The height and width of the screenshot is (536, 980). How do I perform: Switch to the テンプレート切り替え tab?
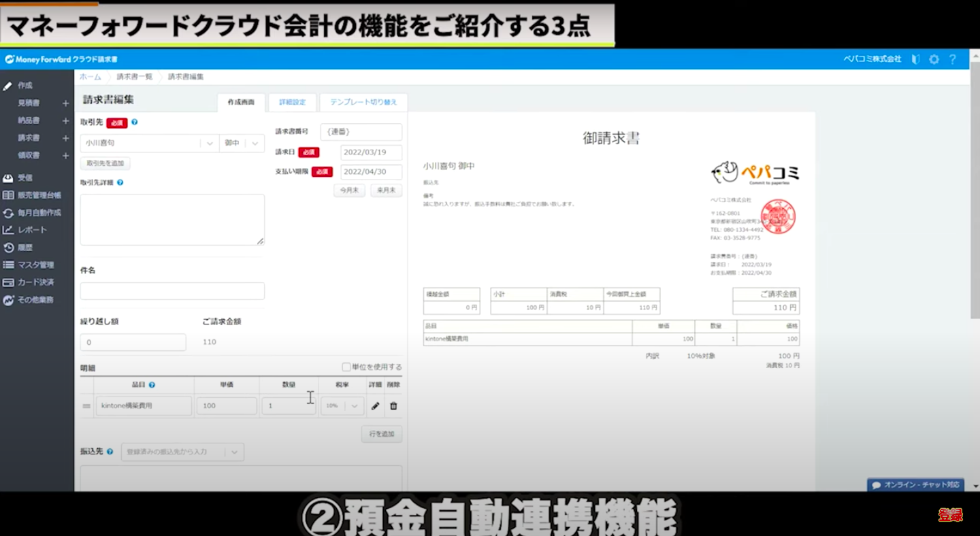coord(363,103)
